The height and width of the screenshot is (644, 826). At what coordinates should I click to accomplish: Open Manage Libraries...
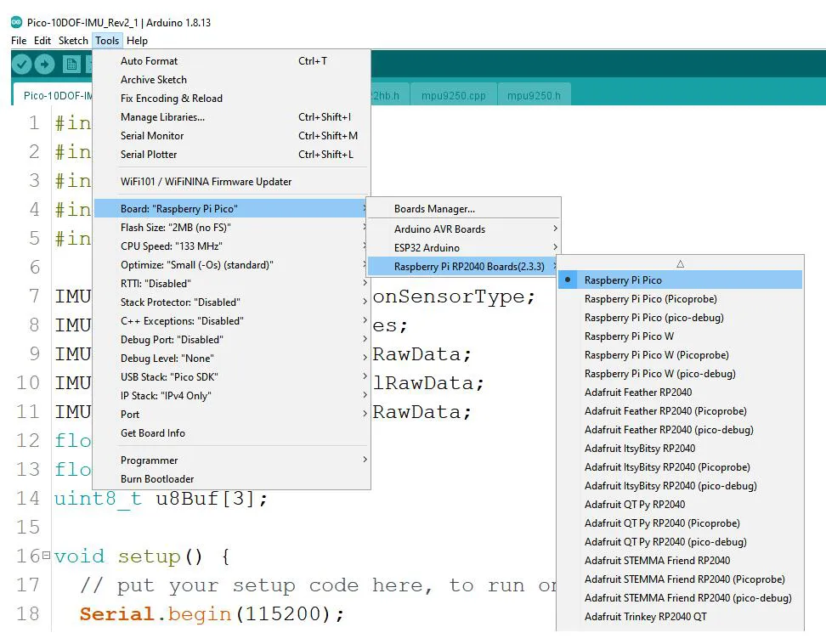[x=232, y=117]
